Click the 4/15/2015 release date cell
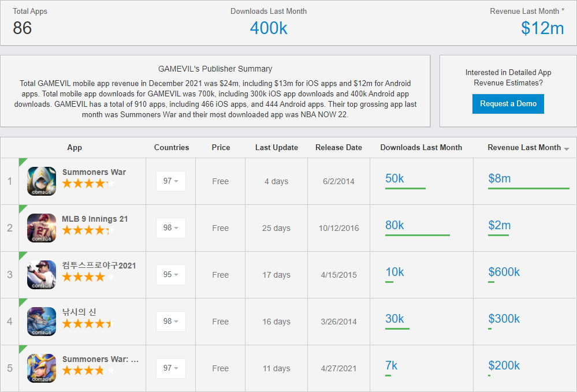Screen dimensions: 577x392 [338, 275]
